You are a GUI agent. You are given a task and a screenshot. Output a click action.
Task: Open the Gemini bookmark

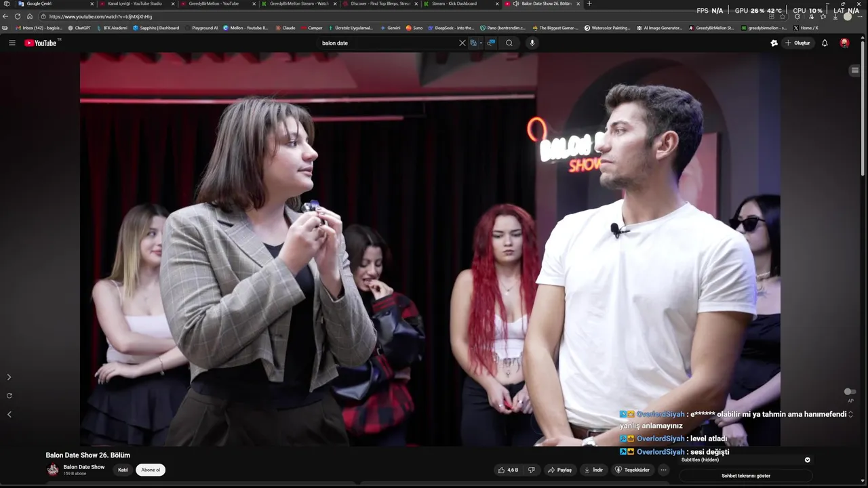click(x=390, y=28)
